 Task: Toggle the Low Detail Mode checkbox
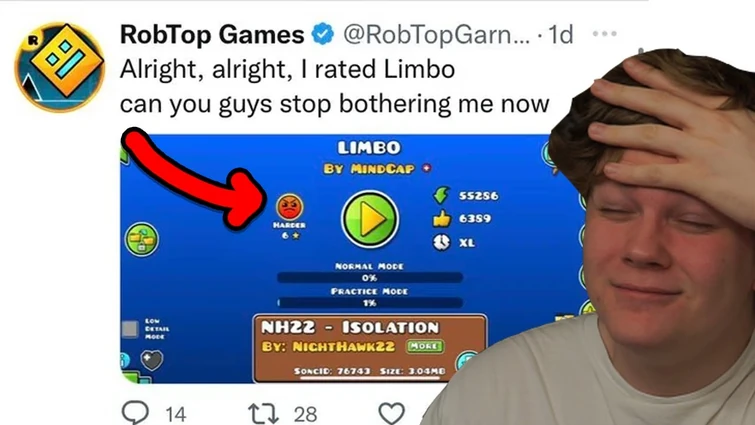130,329
